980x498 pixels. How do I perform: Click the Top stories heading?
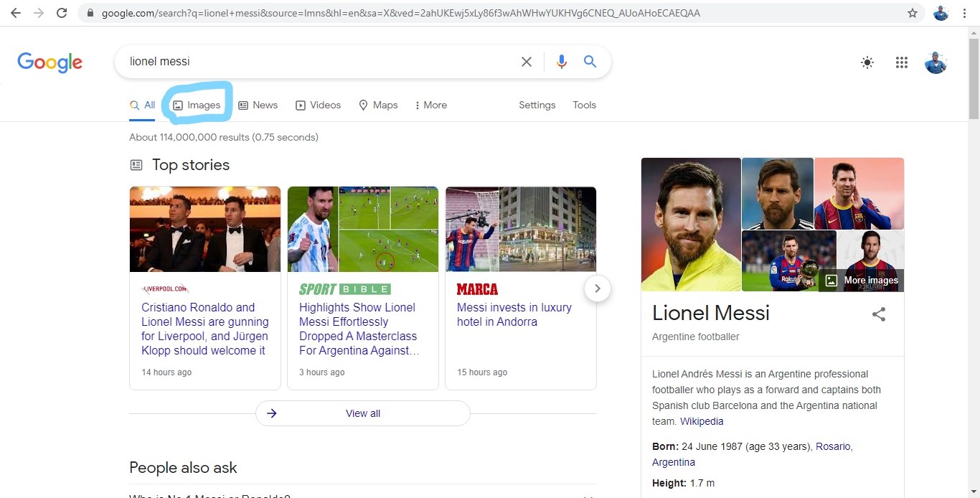(x=191, y=165)
